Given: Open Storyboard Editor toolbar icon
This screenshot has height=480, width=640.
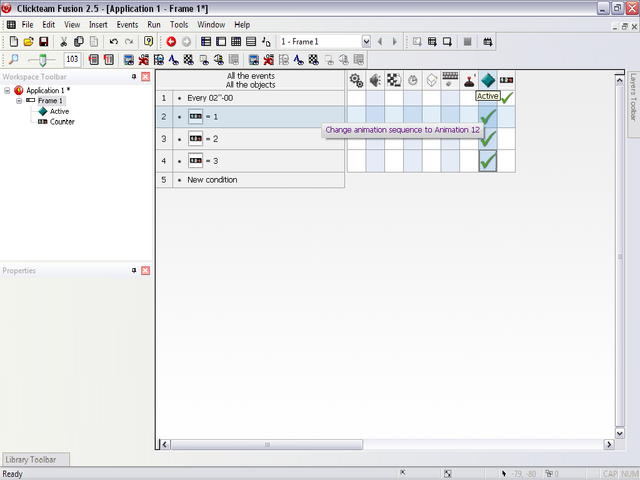Looking at the screenshot, I should pyautogui.click(x=206, y=42).
